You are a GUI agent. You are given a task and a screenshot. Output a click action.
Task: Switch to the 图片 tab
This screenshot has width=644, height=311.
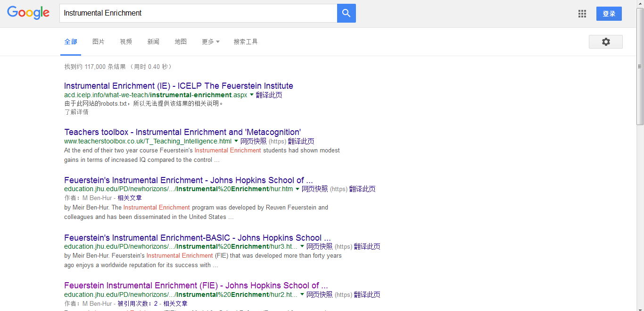pyautogui.click(x=99, y=42)
